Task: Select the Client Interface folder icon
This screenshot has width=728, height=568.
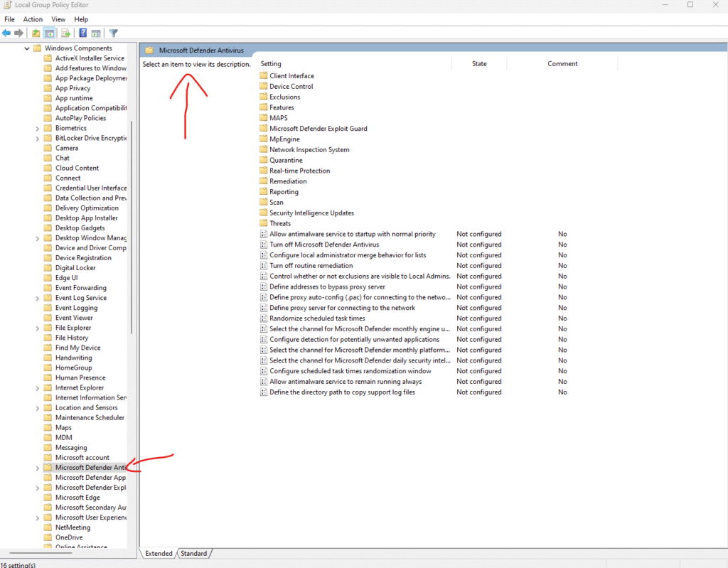Action: 264,75
